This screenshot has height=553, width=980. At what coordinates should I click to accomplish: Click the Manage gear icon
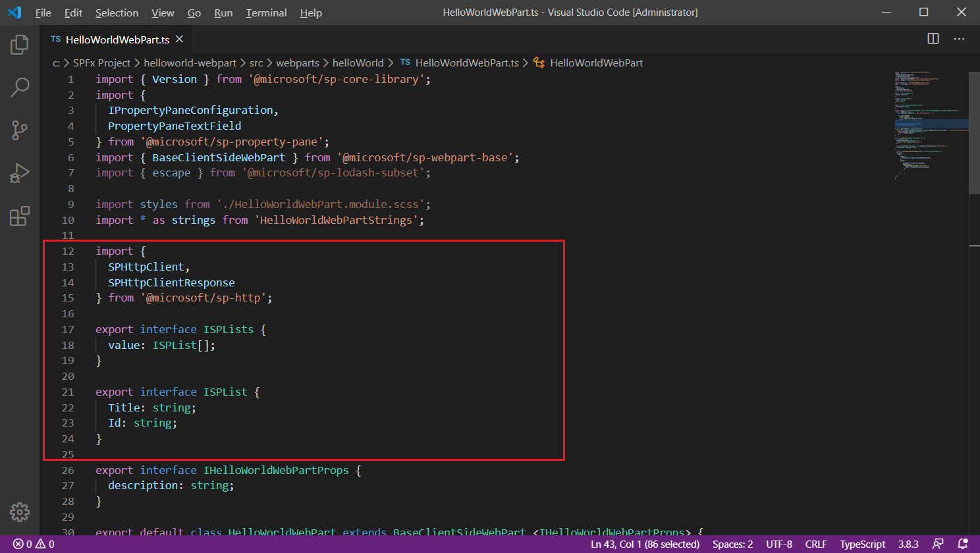pyautogui.click(x=20, y=512)
